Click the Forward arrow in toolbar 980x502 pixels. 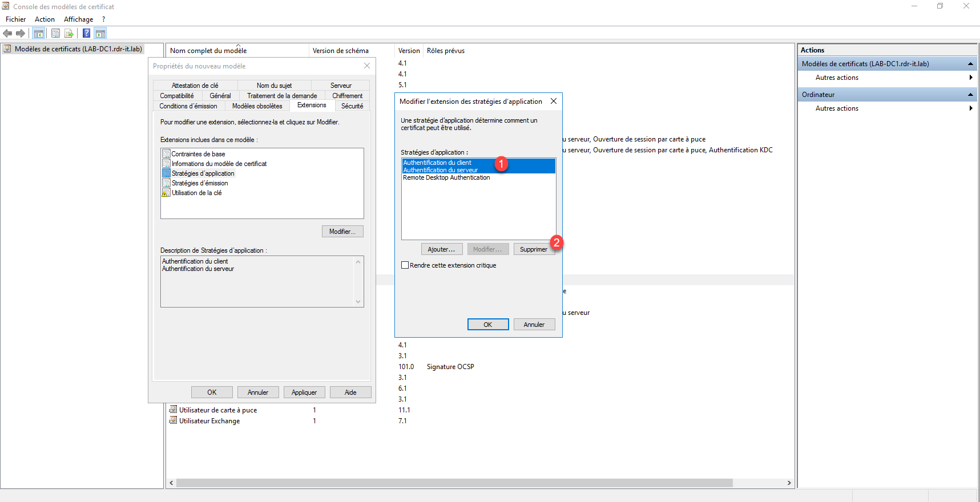(x=21, y=34)
